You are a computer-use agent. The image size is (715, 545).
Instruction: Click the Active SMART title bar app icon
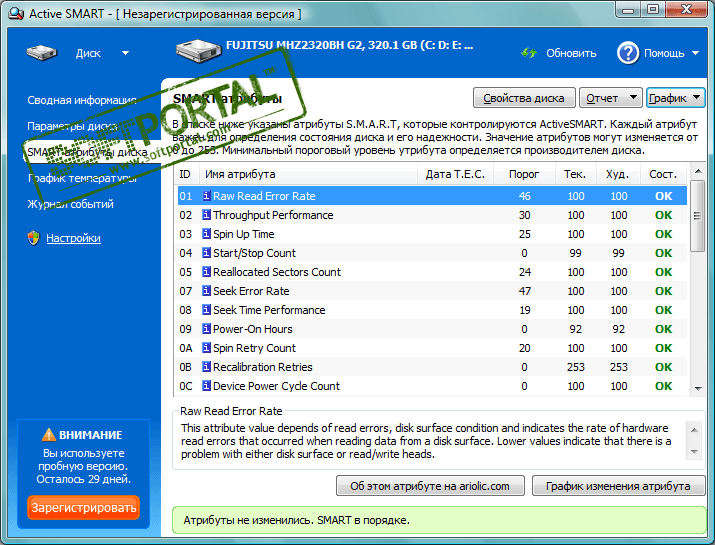16,13
